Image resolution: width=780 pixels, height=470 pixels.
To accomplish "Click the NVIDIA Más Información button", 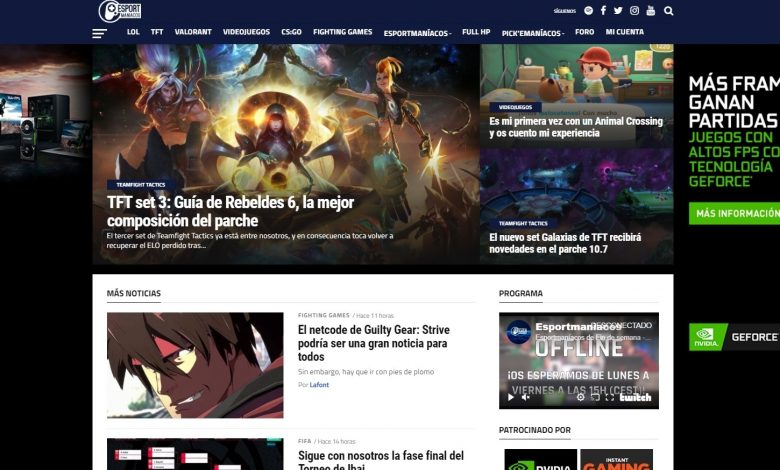I will point(737,213).
